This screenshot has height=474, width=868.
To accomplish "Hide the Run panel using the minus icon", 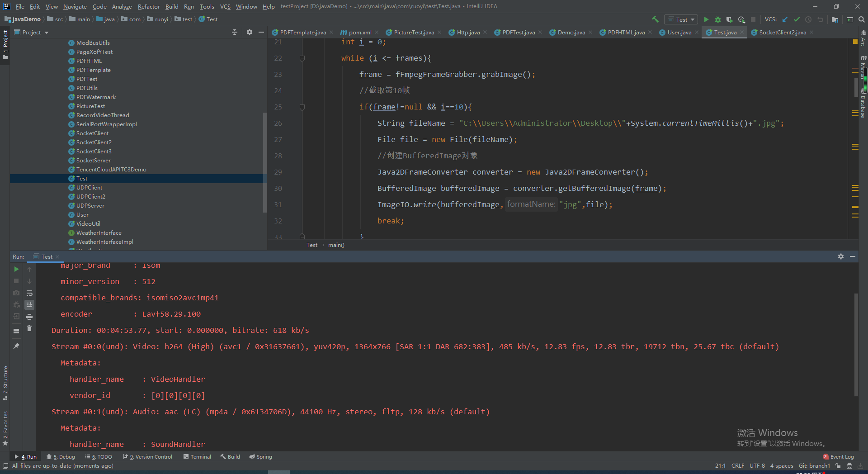I will point(853,256).
